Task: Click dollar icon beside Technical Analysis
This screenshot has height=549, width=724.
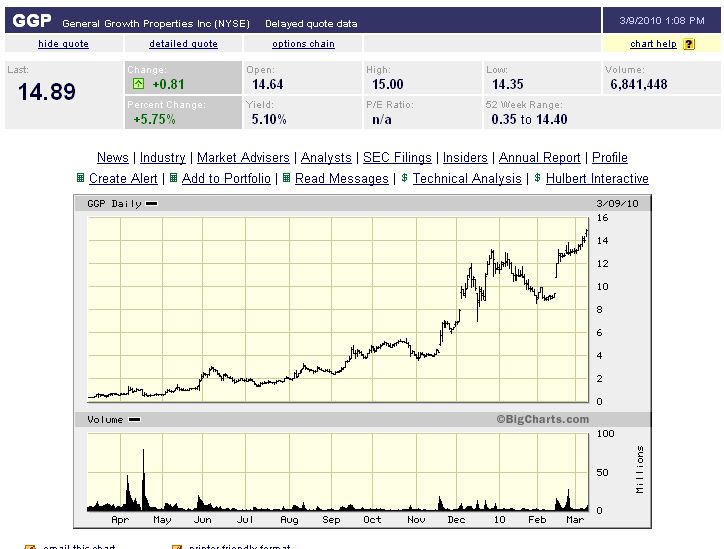Action: 404,178
